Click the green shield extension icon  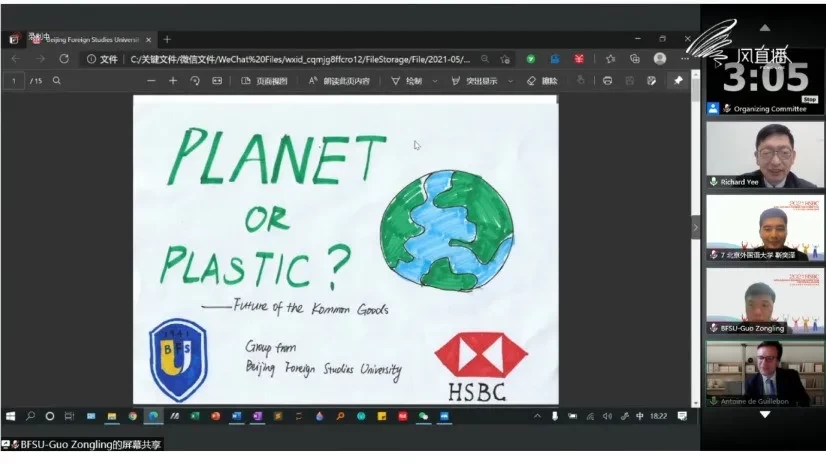[530, 59]
